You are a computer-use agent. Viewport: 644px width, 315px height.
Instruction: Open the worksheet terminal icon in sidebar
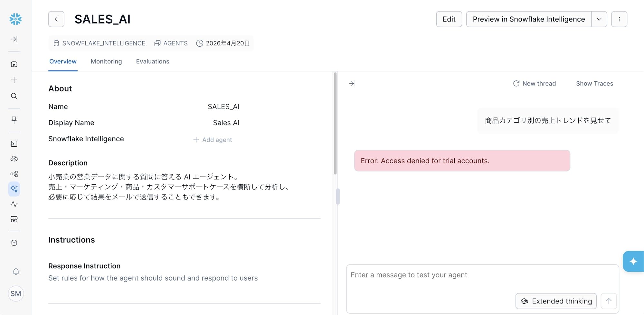point(14,144)
